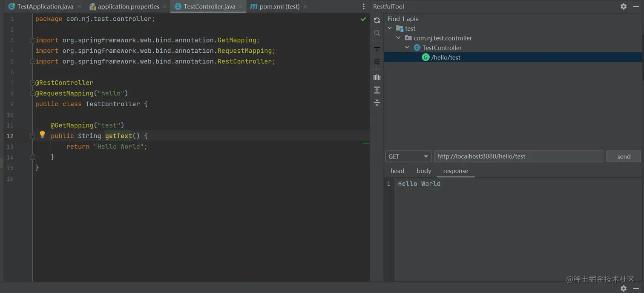Click the GetMapping import on line 3
This screenshot has height=293, width=644.
(x=237, y=40)
